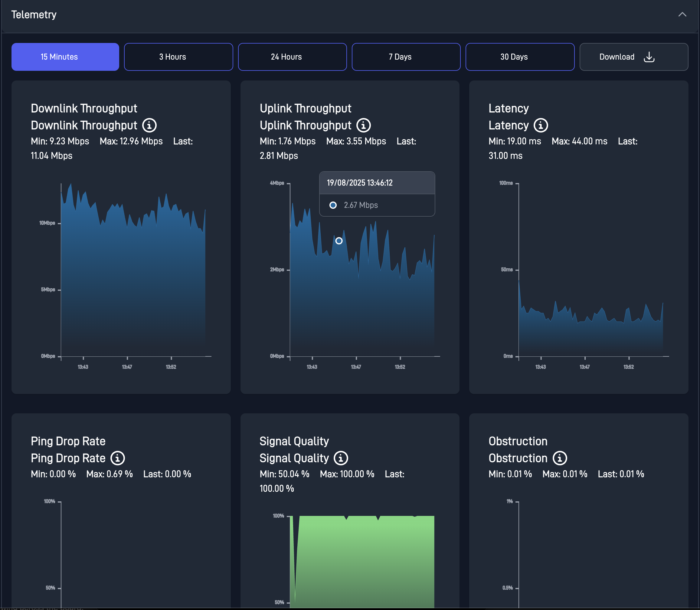Click the Telemetry section header

(x=34, y=15)
